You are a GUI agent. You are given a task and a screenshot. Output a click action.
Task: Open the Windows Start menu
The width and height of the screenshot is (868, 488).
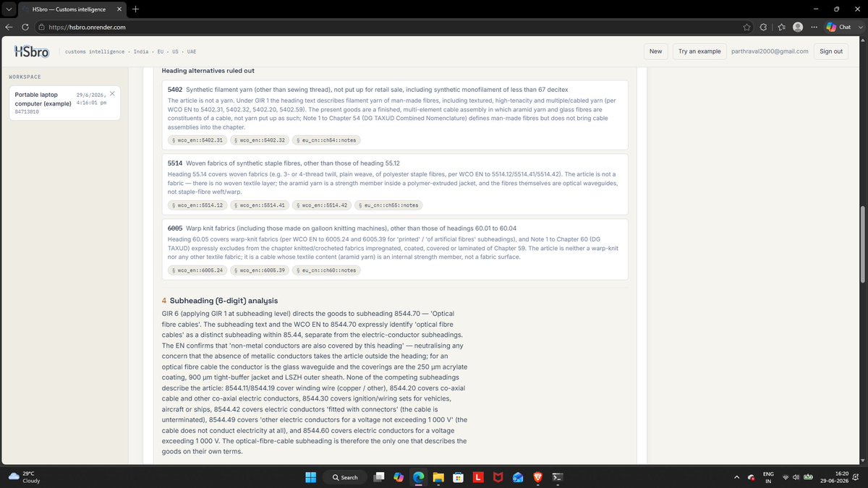point(310,477)
